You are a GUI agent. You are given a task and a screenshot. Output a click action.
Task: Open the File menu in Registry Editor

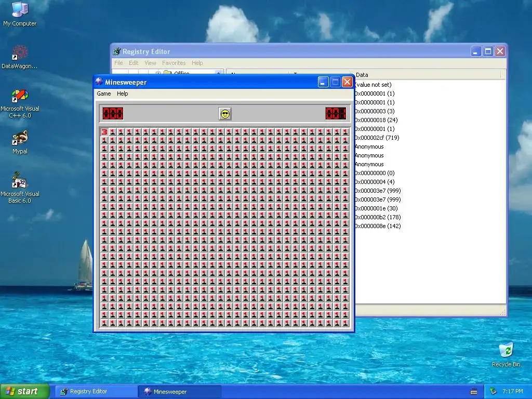[118, 63]
